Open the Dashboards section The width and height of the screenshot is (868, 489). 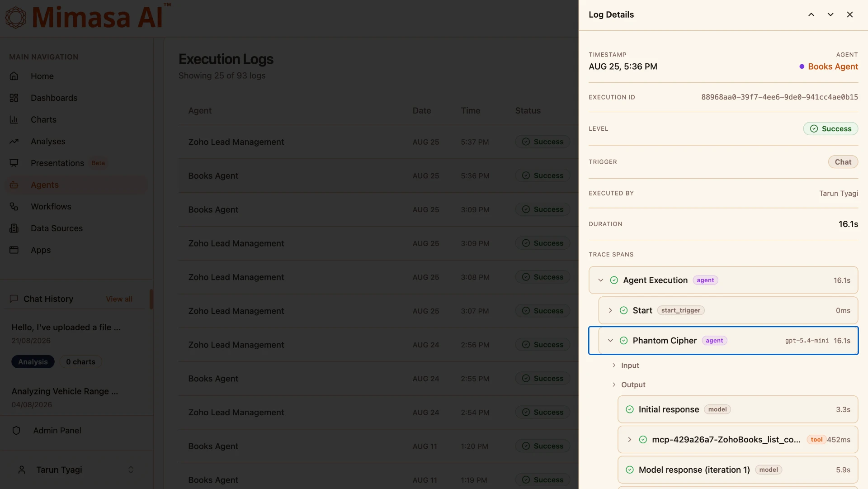point(54,98)
